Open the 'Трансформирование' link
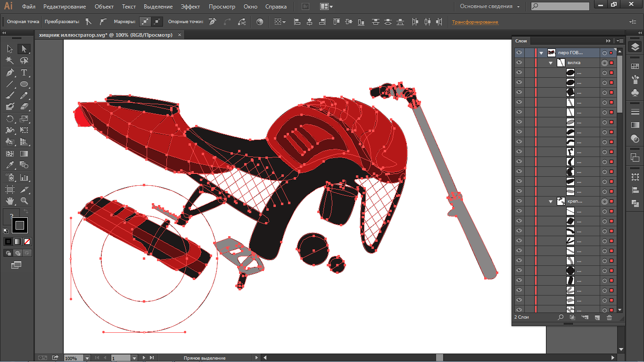Viewport: 644px width, 362px height. coord(475,22)
